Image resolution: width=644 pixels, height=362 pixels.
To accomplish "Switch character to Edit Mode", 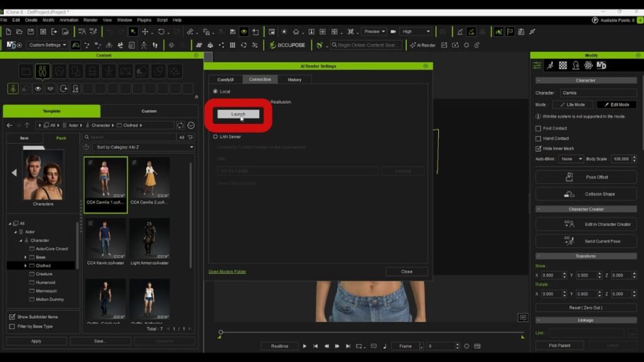I will click(x=616, y=105).
